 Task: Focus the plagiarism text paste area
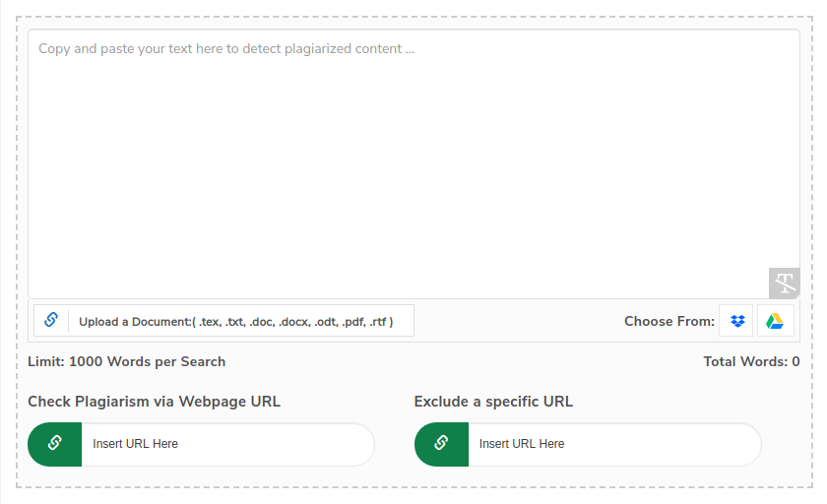coord(414,164)
